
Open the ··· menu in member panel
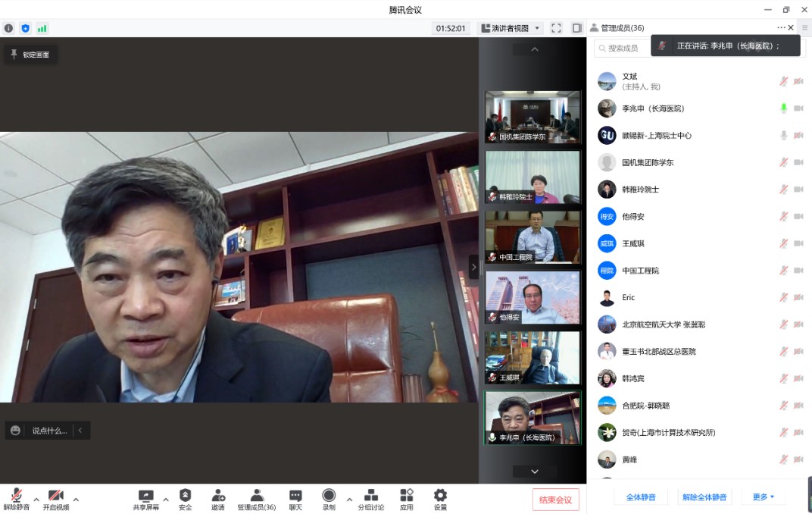coord(781,27)
